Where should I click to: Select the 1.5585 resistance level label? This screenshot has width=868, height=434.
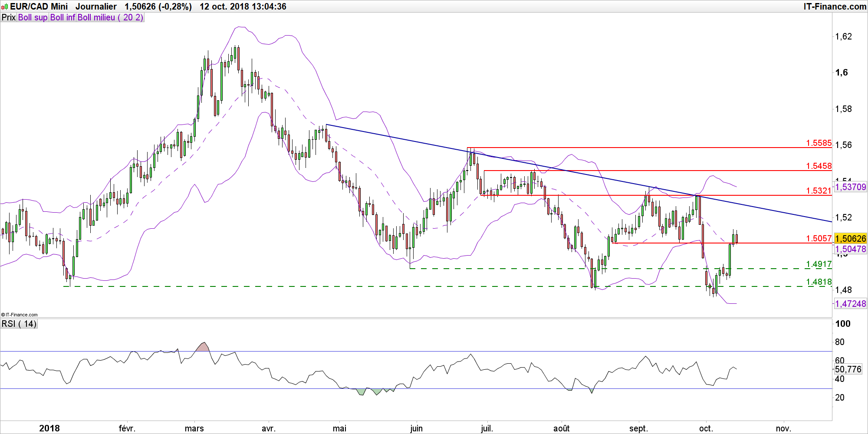819,143
